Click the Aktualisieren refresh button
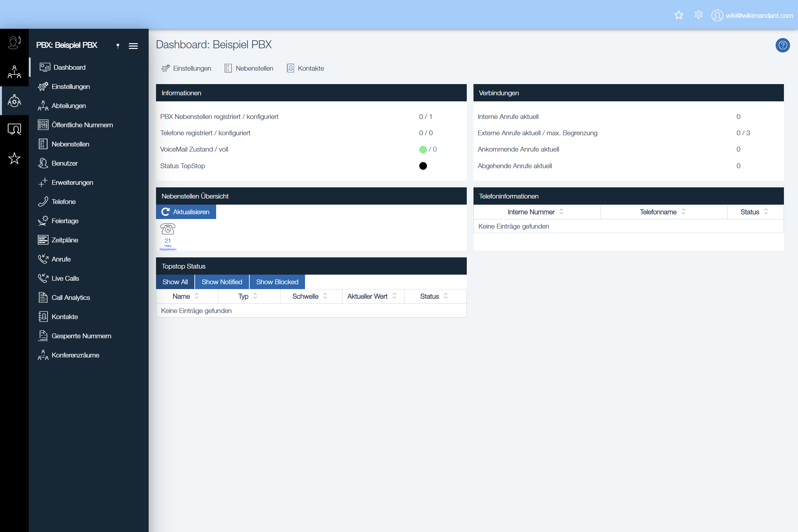The image size is (798, 532). [x=186, y=212]
